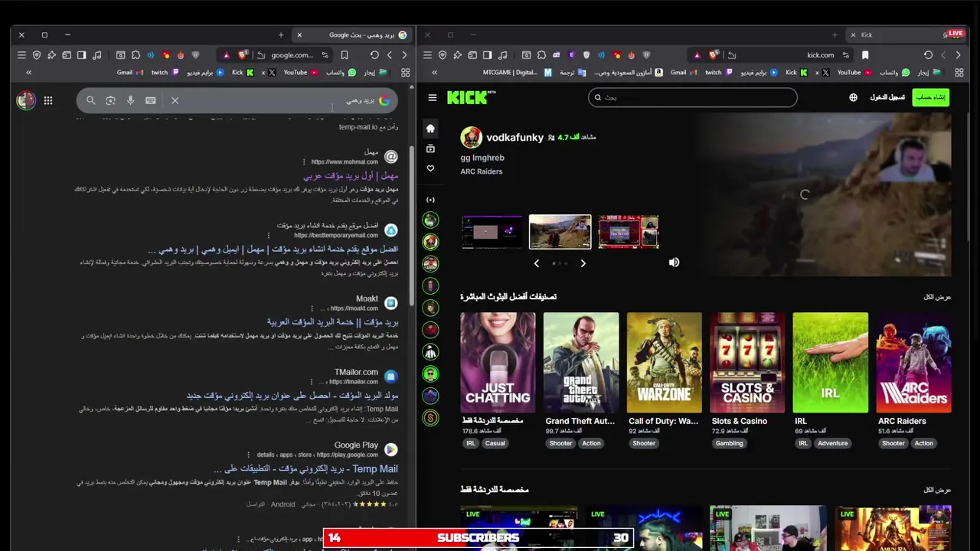Run Google search magnifier icon
The height and width of the screenshot is (551, 980).
(90, 100)
